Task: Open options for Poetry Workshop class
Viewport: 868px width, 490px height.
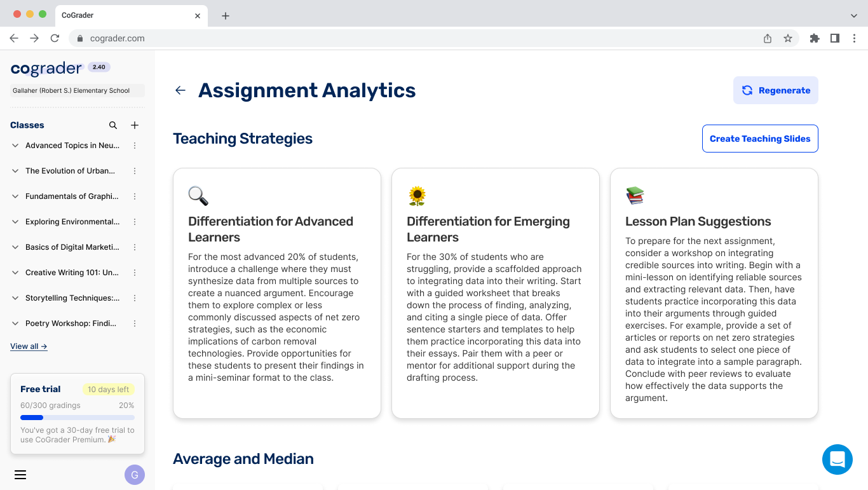Action: (135, 323)
